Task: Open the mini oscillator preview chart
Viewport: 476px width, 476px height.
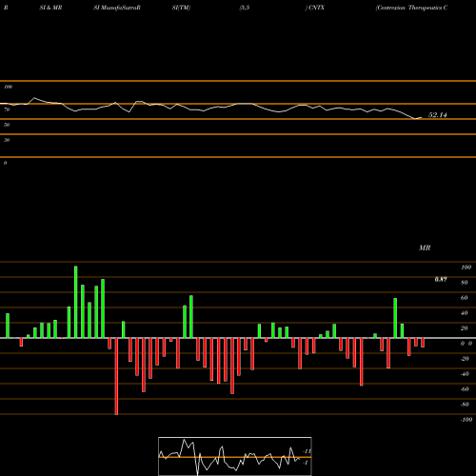Action: (x=235, y=456)
